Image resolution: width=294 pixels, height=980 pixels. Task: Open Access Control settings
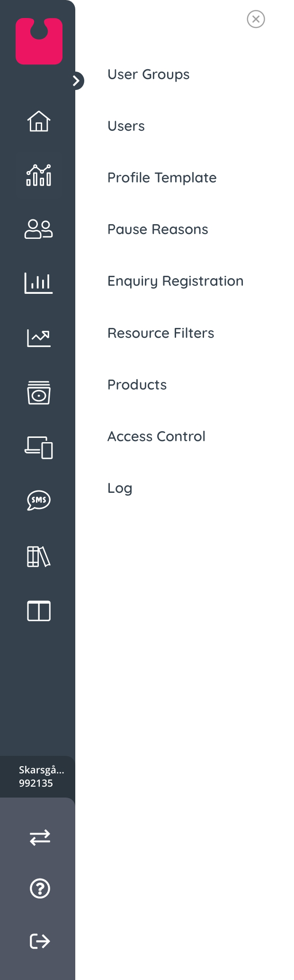coord(156,436)
